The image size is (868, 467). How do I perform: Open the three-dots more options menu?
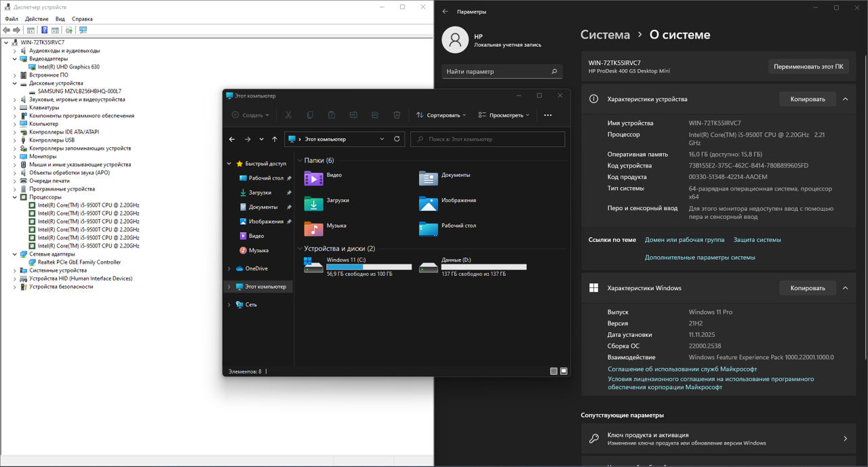click(x=548, y=115)
